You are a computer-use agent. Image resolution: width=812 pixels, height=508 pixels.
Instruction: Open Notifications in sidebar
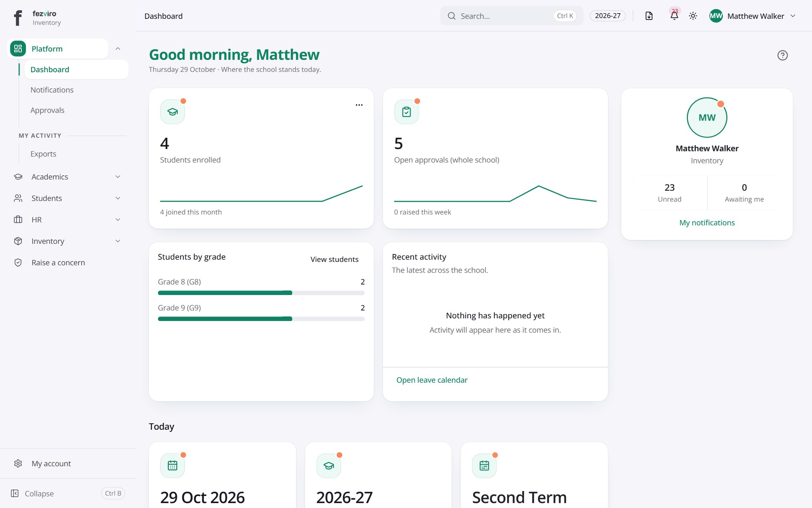pos(77,90)
